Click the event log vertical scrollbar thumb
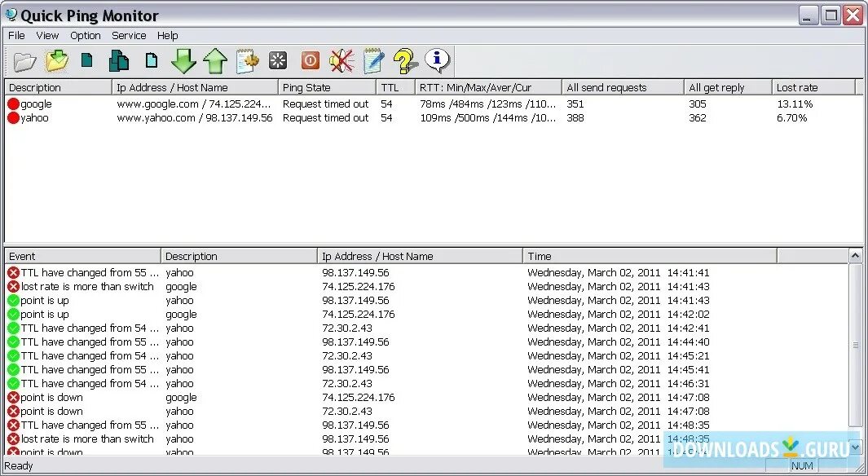 855,346
